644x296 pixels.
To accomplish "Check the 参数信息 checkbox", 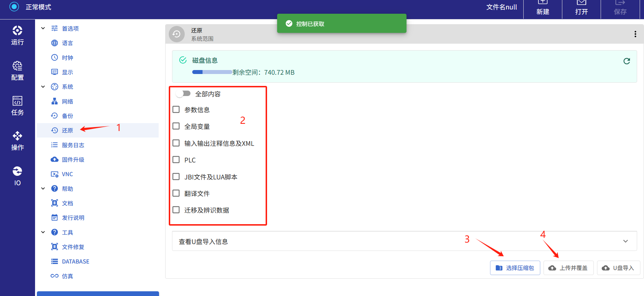I will click(176, 109).
